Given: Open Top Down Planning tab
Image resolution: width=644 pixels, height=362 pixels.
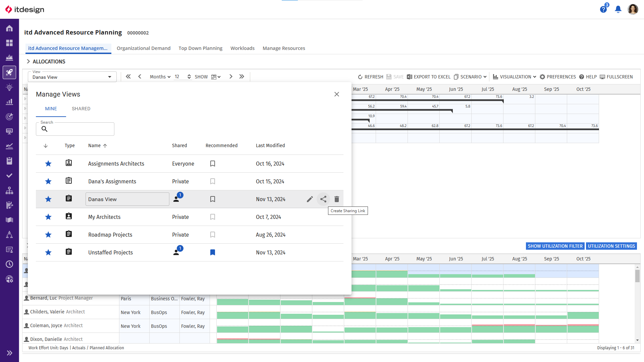Looking at the screenshot, I should pos(201,48).
